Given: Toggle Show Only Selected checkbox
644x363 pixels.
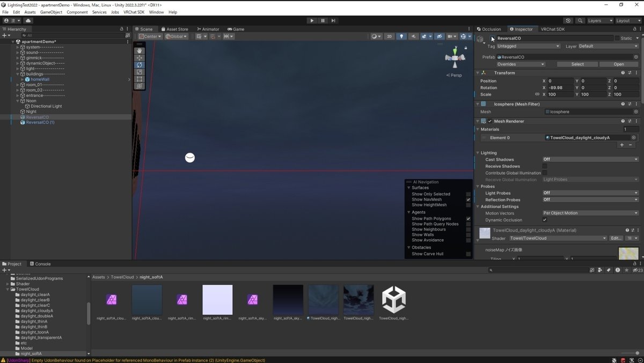Looking at the screenshot, I should (469, 194).
